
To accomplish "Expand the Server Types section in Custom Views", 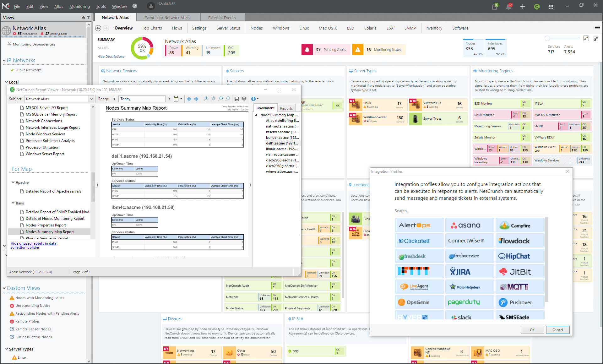I will click(x=6, y=349).
